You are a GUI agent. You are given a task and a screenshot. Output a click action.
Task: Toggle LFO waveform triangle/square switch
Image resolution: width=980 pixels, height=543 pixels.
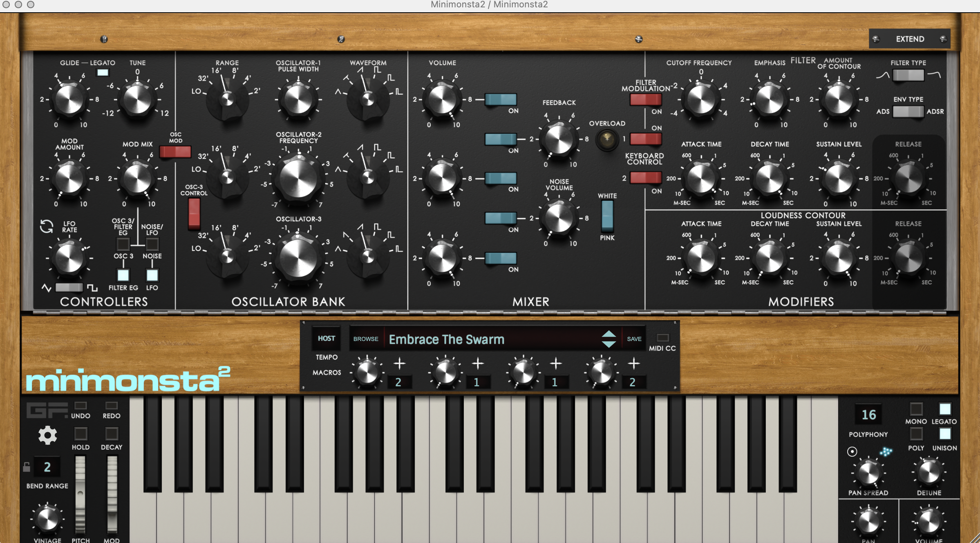(x=69, y=287)
